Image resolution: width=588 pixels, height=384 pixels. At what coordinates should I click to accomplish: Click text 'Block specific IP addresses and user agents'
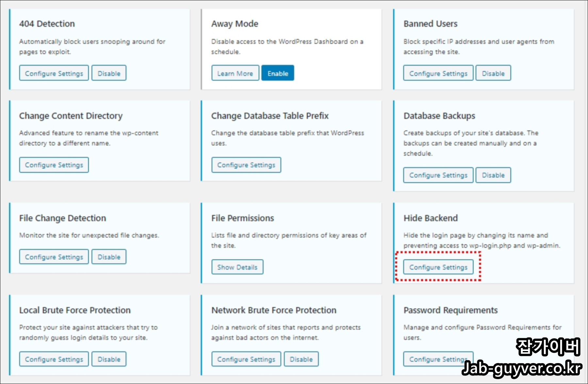tap(470, 41)
